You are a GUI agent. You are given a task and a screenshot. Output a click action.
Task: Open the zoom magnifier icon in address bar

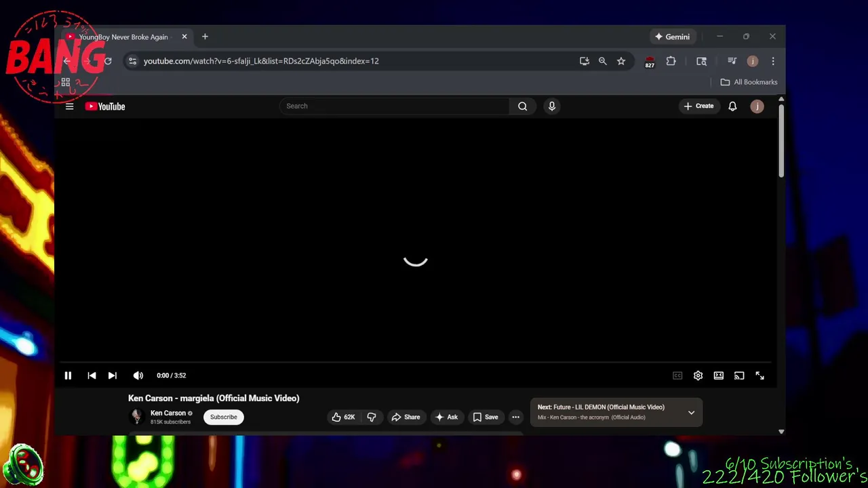(x=602, y=61)
